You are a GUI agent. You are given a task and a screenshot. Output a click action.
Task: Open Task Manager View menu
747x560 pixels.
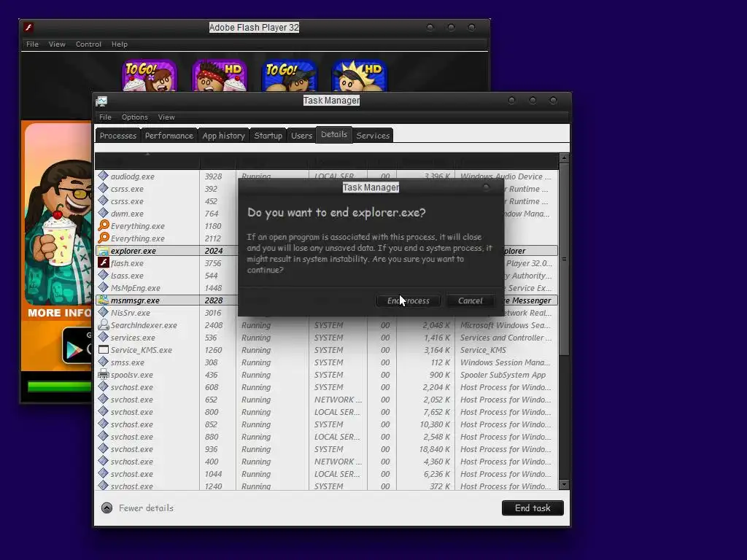point(166,117)
